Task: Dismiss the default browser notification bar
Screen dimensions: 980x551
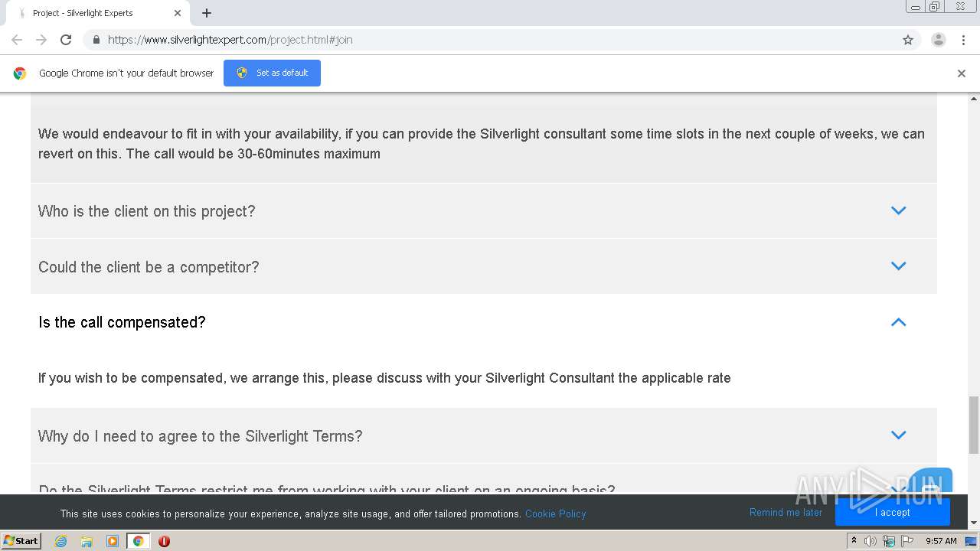Action: pos(962,73)
